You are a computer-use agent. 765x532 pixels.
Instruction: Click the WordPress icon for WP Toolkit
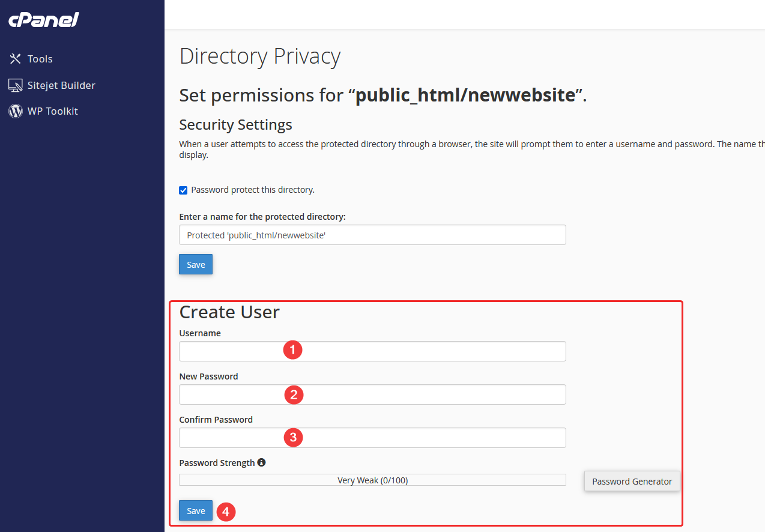coord(16,111)
